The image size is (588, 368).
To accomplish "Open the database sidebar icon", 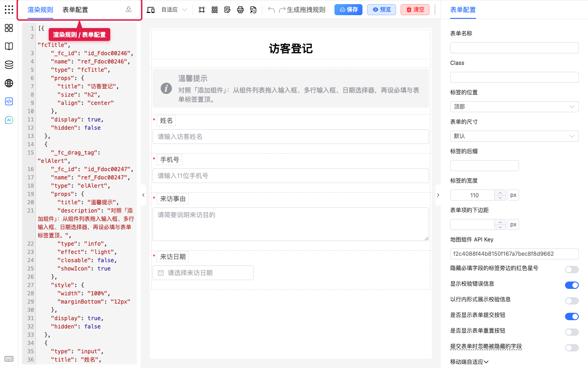I will pyautogui.click(x=9, y=65).
